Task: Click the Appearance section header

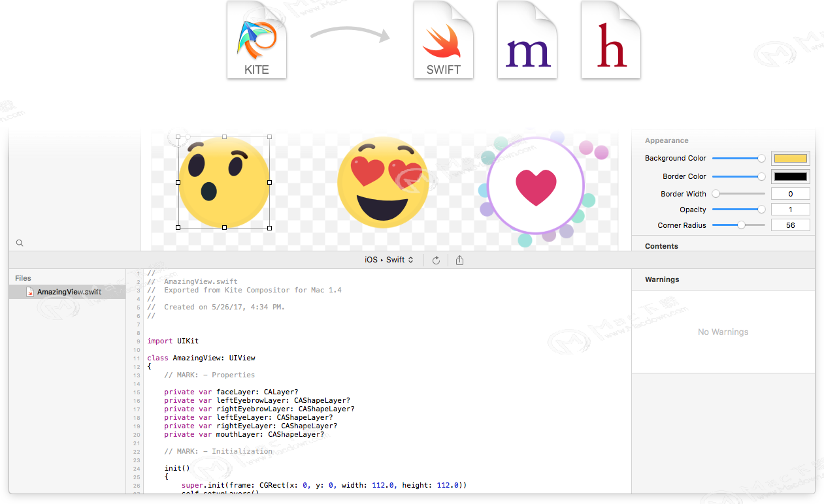Action: click(x=667, y=140)
